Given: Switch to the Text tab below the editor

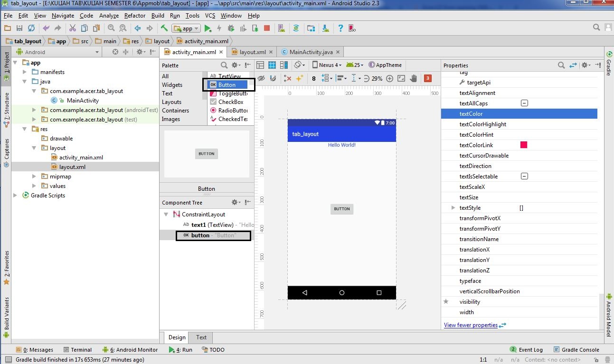Looking at the screenshot, I should pyautogui.click(x=201, y=337).
